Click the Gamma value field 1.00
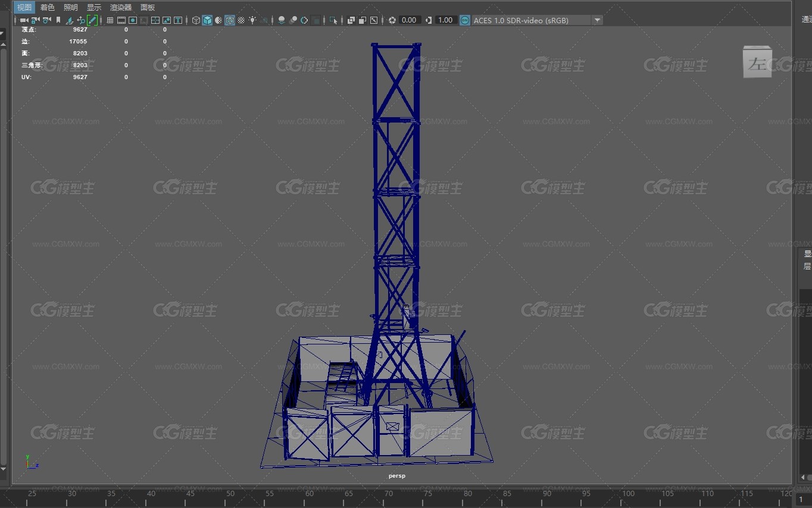Screen dimensions: 812x508 pos(446,20)
